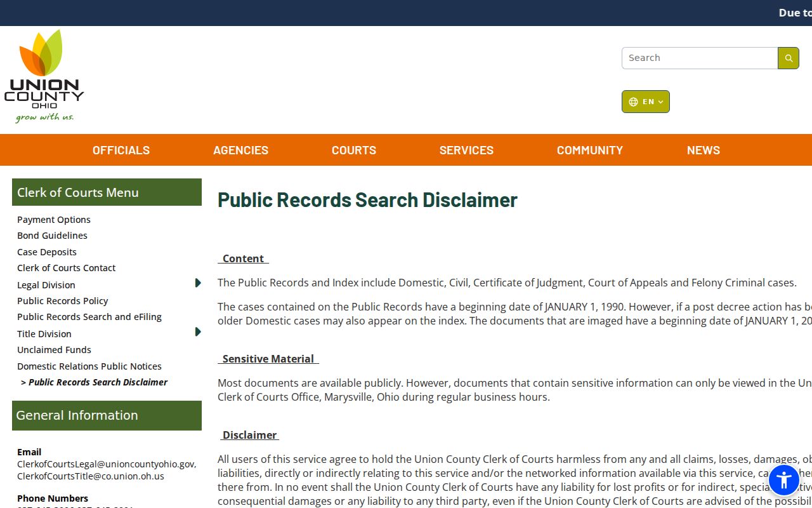Click the underlined Disclaimer section heading
The height and width of the screenshot is (508, 812).
click(x=249, y=435)
